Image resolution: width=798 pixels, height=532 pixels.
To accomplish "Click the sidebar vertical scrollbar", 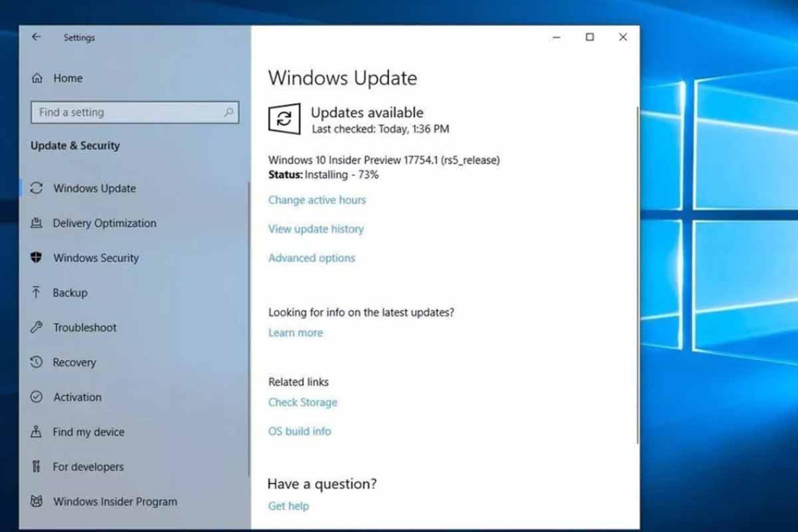I will 249,329.
